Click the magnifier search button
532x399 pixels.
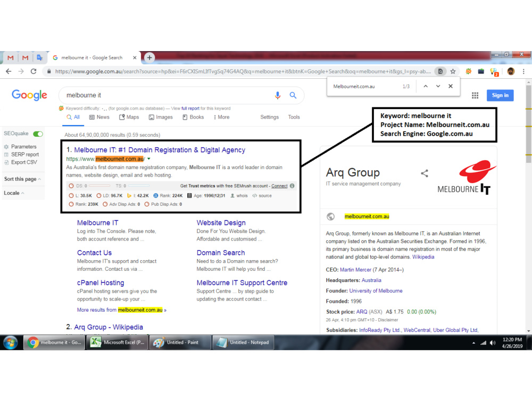pos(293,95)
